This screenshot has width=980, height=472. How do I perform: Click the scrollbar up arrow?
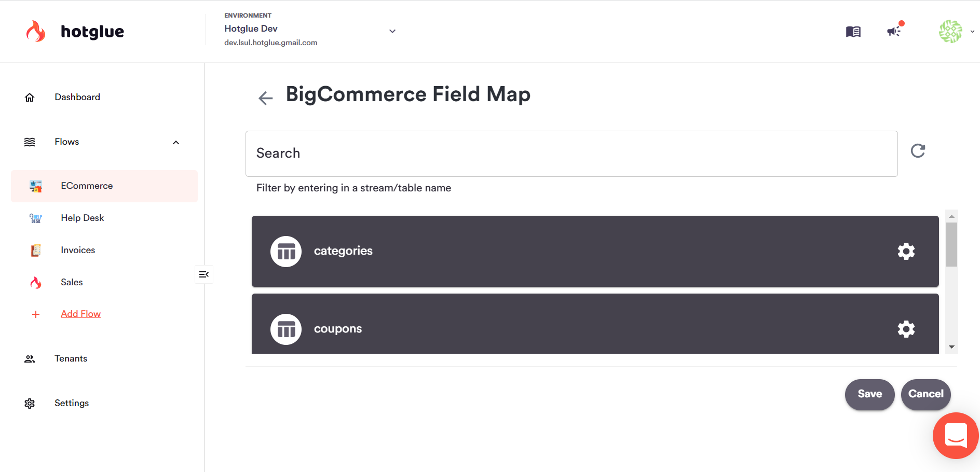click(x=951, y=216)
